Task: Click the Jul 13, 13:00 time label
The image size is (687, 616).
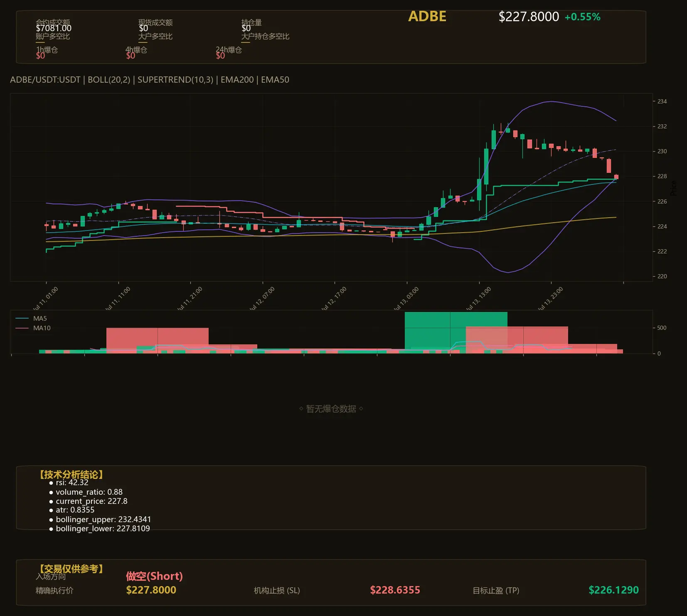Action: coord(478,299)
